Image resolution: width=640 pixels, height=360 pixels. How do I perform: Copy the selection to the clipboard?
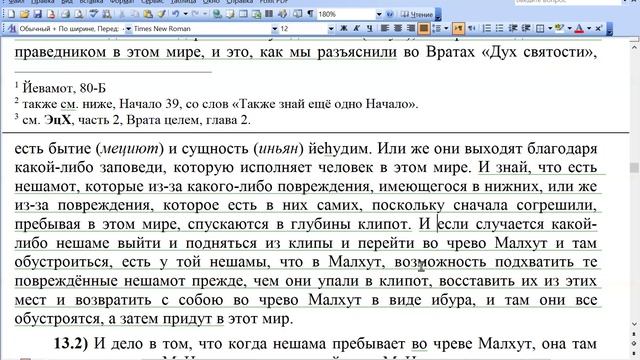click(x=134, y=14)
